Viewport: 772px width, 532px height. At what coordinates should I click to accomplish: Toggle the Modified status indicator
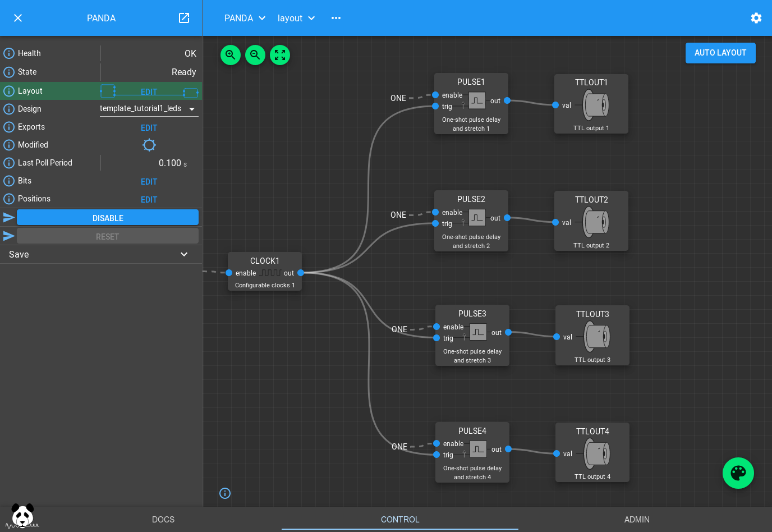[x=149, y=145]
